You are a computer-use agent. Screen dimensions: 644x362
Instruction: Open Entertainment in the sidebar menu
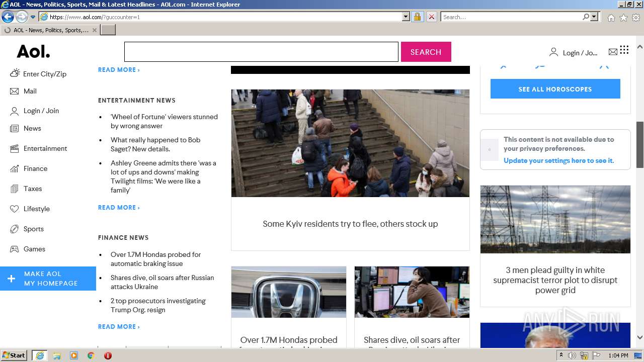[x=45, y=148]
